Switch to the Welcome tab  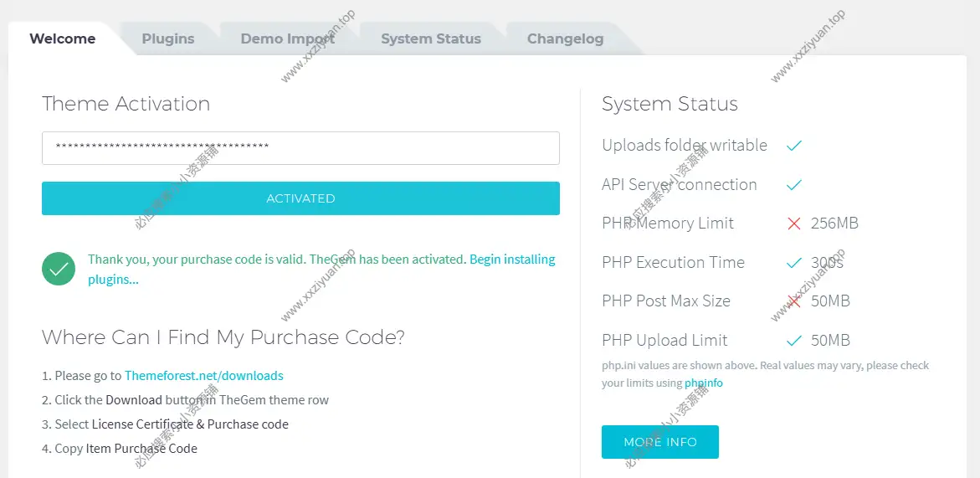[63, 39]
